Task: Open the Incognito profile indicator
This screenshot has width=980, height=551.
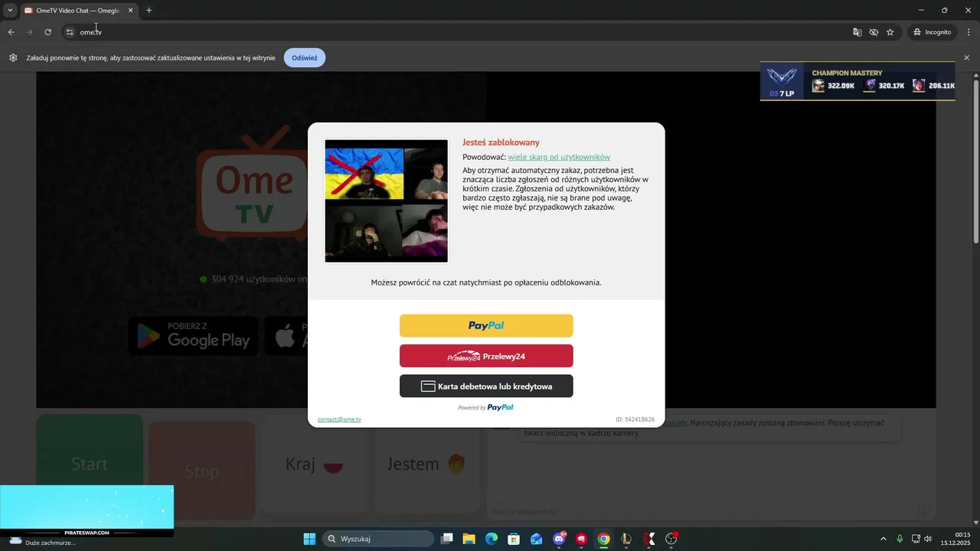Action: click(932, 32)
